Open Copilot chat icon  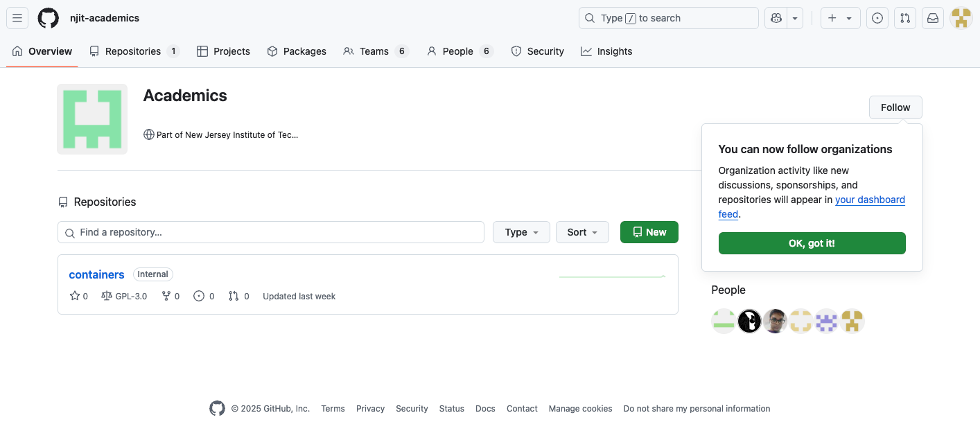pyautogui.click(x=776, y=18)
